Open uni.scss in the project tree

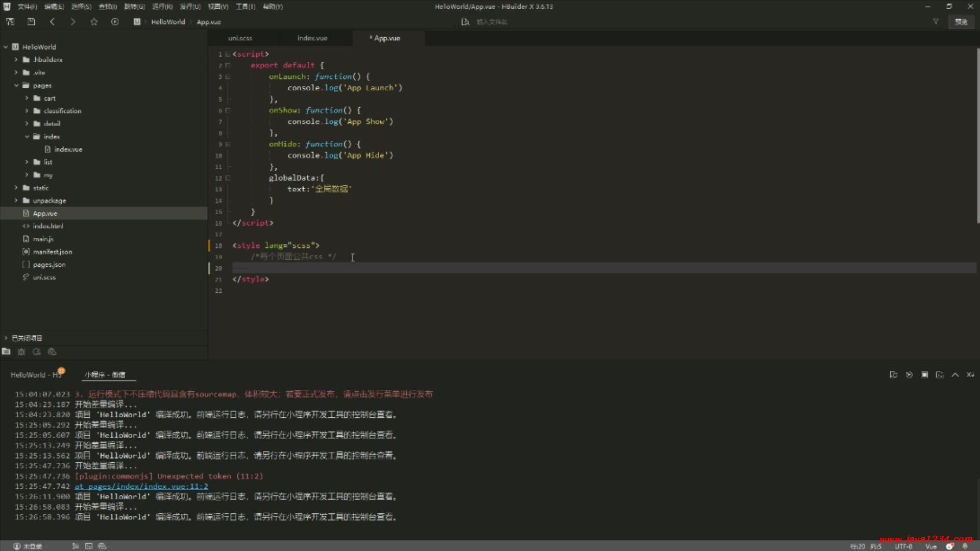click(44, 278)
